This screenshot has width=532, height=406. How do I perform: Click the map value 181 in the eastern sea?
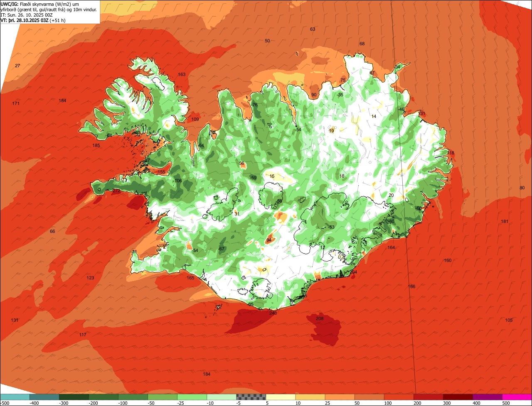(x=505, y=221)
